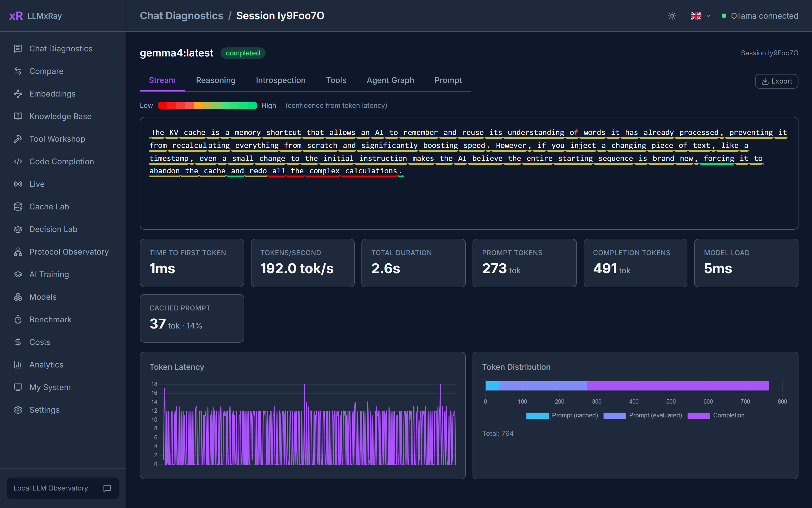Image resolution: width=812 pixels, height=508 pixels.
Task: Click the low-to-high confidence color gradient bar
Action: [207, 106]
